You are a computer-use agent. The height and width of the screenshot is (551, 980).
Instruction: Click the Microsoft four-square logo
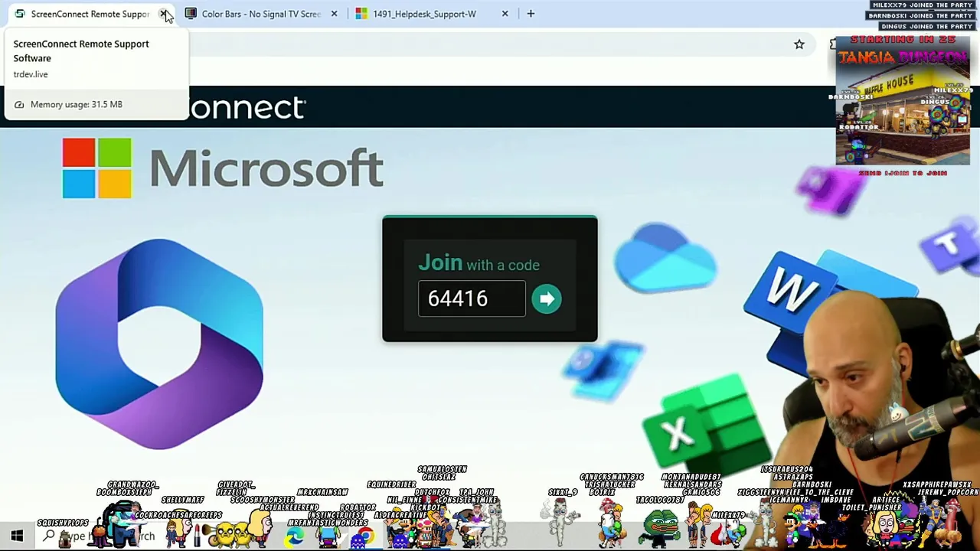(x=96, y=168)
